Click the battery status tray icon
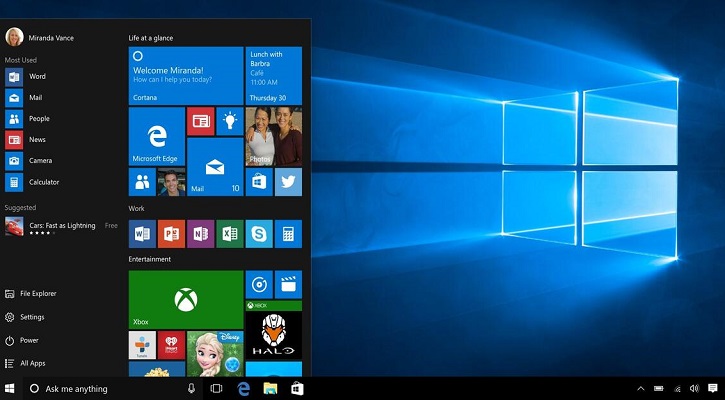The width and height of the screenshot is (725, 400). point(659,388)
